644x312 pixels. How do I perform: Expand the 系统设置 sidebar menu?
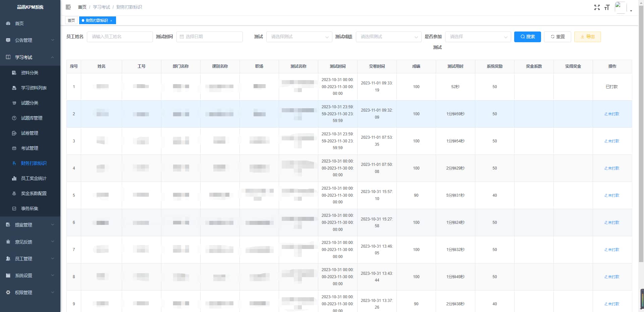30,275
